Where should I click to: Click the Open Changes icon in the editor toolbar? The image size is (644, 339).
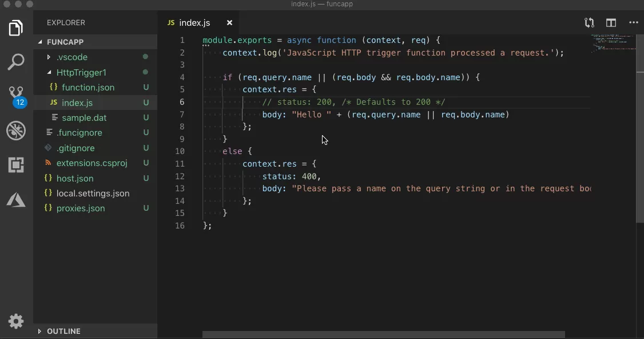[589, 23]
